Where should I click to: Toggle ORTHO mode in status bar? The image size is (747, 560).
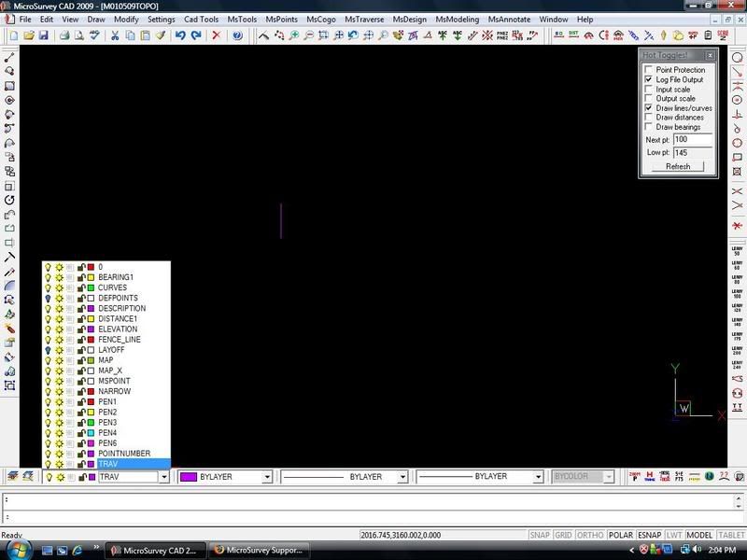[x=590, y=535]
